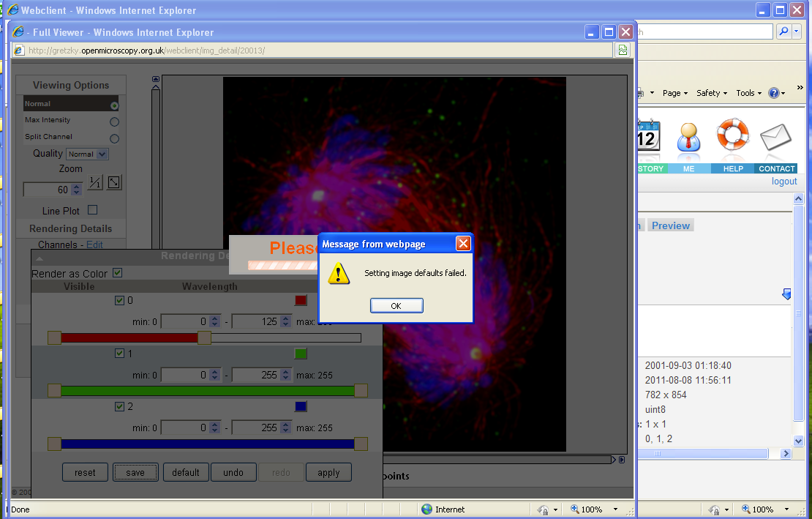Click the green channel slider left handle

pos(54,391)
